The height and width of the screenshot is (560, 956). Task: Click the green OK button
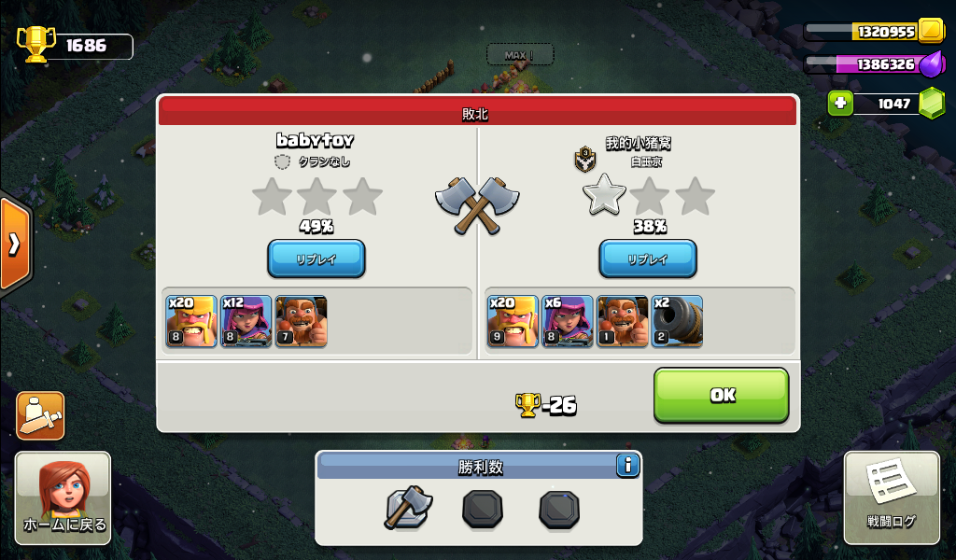(x=722, y=395)
